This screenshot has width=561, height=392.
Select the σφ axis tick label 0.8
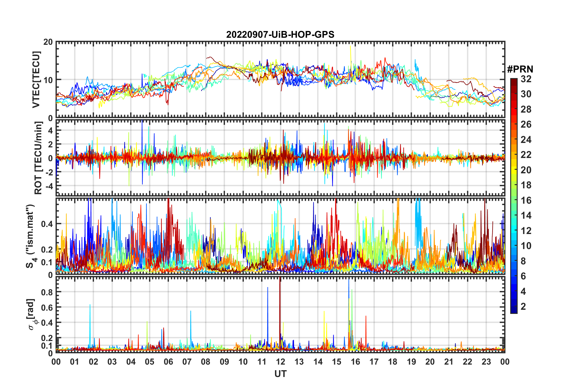(47, 292)
